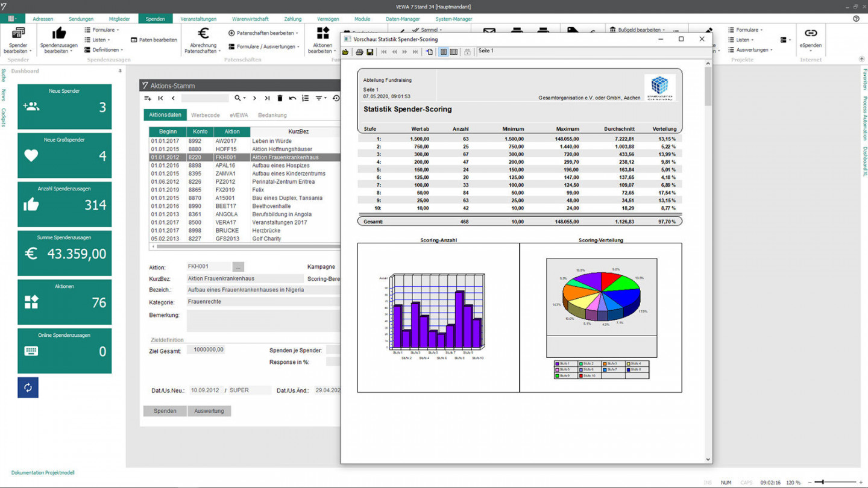Collapse the ribbon with the arrow icon

click(x=861, y=59)
